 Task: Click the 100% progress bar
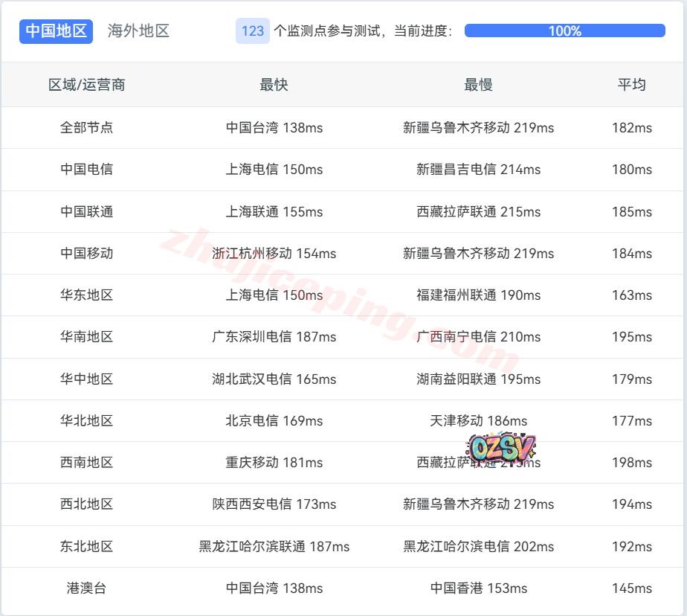pos(564,31)
